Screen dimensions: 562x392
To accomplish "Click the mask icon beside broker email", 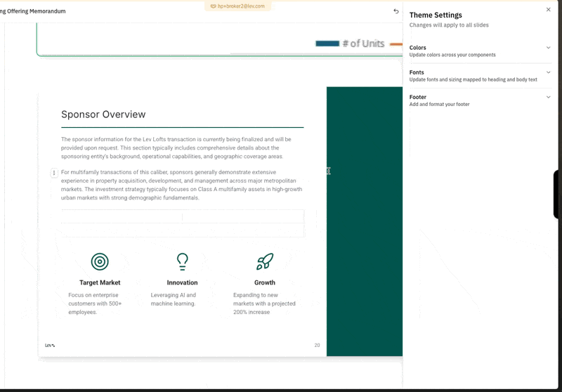I will tap(213, 6).
